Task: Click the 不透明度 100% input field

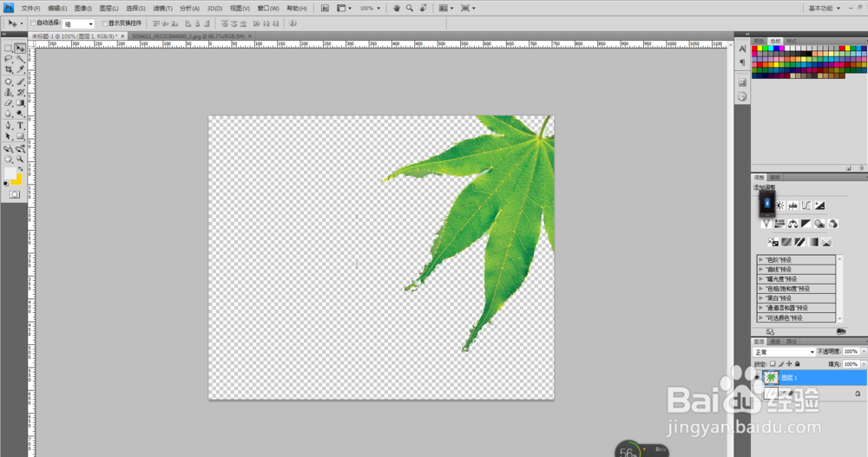Action: tap(851, 352)
